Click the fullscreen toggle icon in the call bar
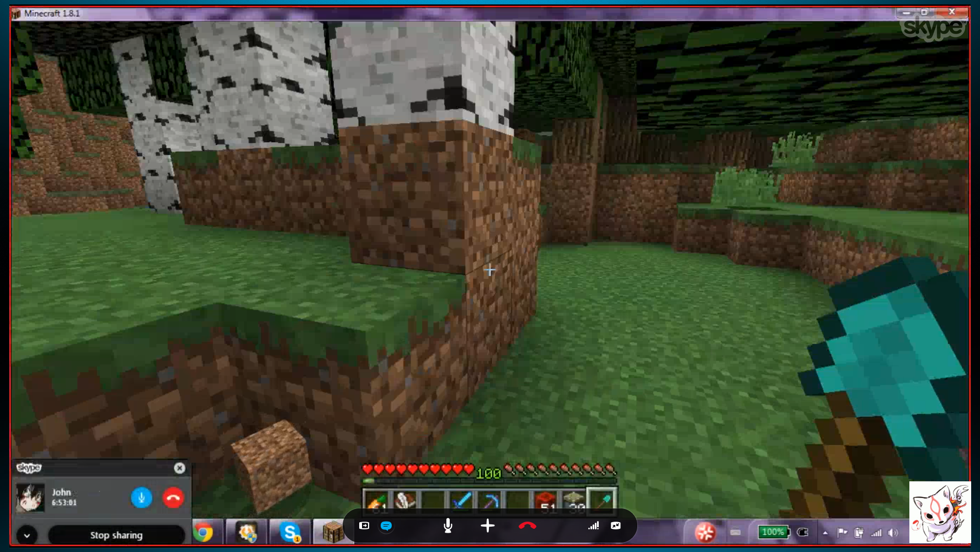The width and height of the screenshot is (980, 552). tap(616, 526)
